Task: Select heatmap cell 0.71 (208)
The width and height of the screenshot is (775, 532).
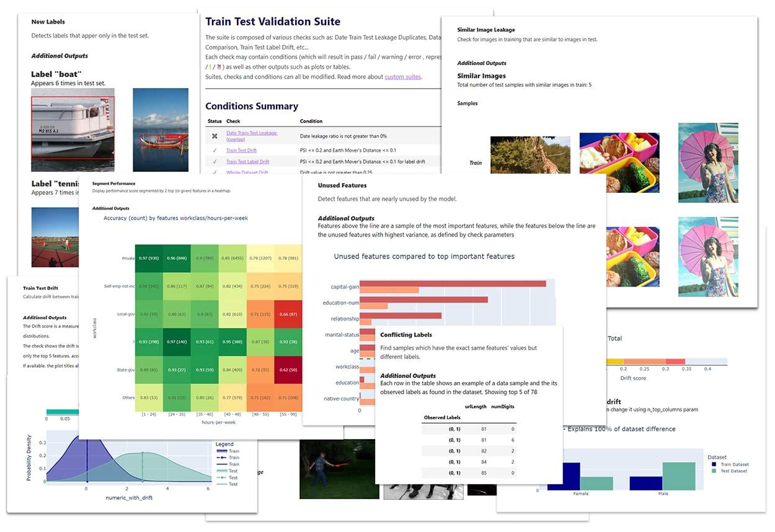Action: (290, 399)
